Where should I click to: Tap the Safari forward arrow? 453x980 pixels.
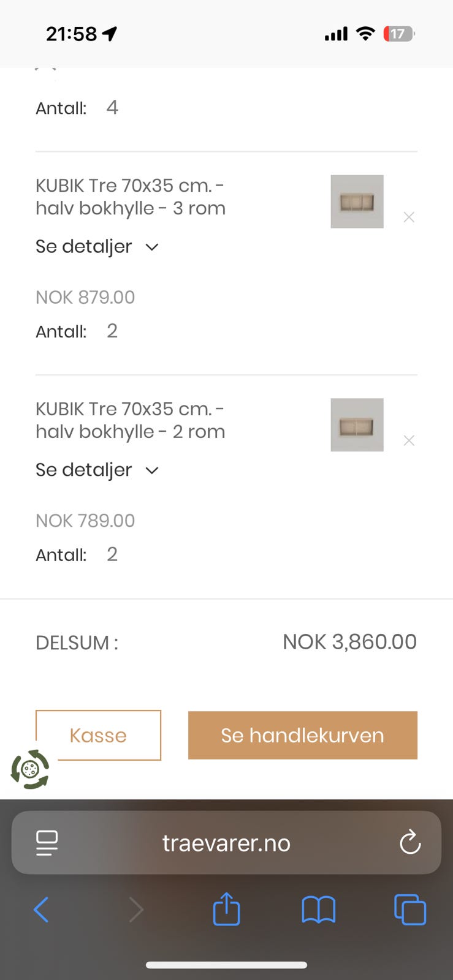[x=136, y=910]
